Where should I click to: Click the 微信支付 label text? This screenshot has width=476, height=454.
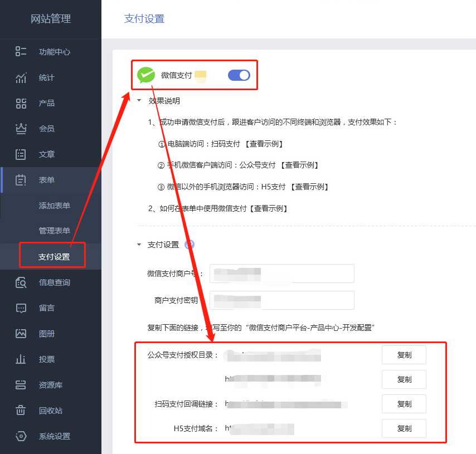tap(176, 75)
